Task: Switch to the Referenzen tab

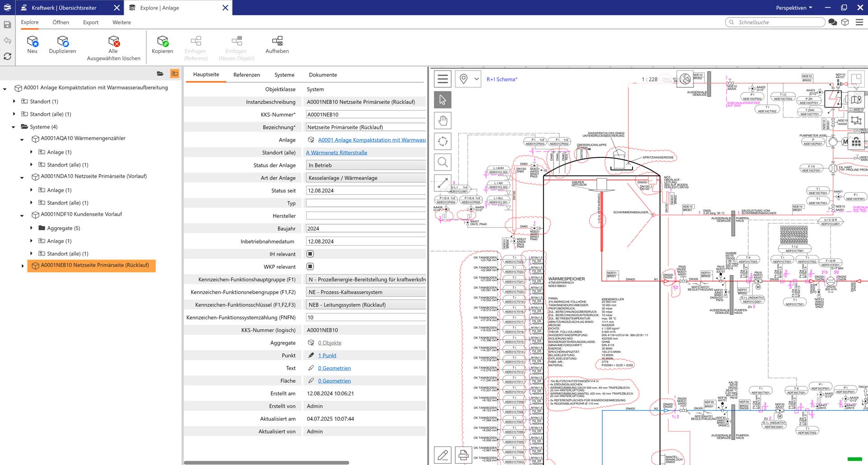Action: point(246,75)
